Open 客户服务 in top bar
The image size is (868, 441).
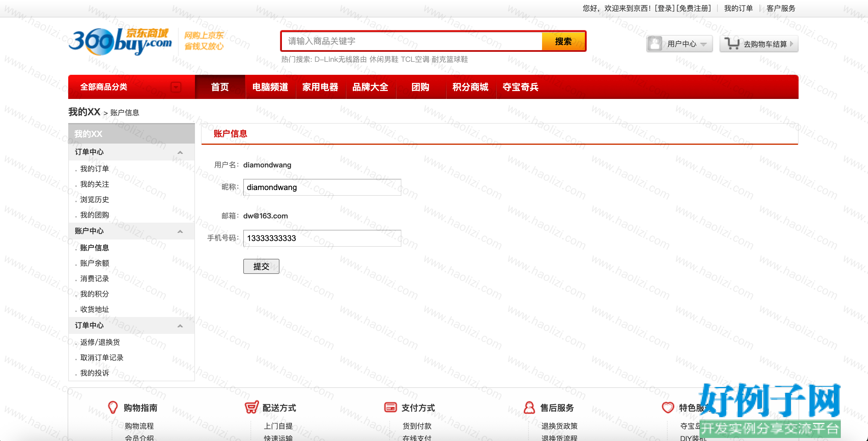coord(781,8)
